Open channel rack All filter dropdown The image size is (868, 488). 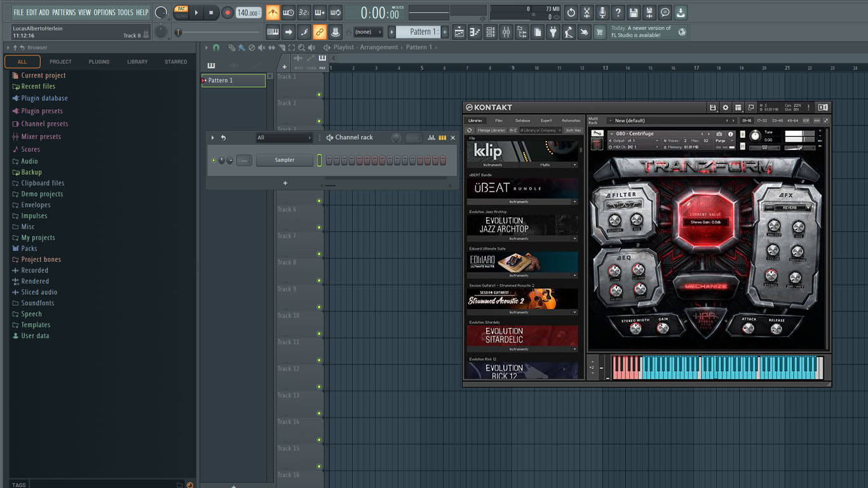(x=285, y=137)
